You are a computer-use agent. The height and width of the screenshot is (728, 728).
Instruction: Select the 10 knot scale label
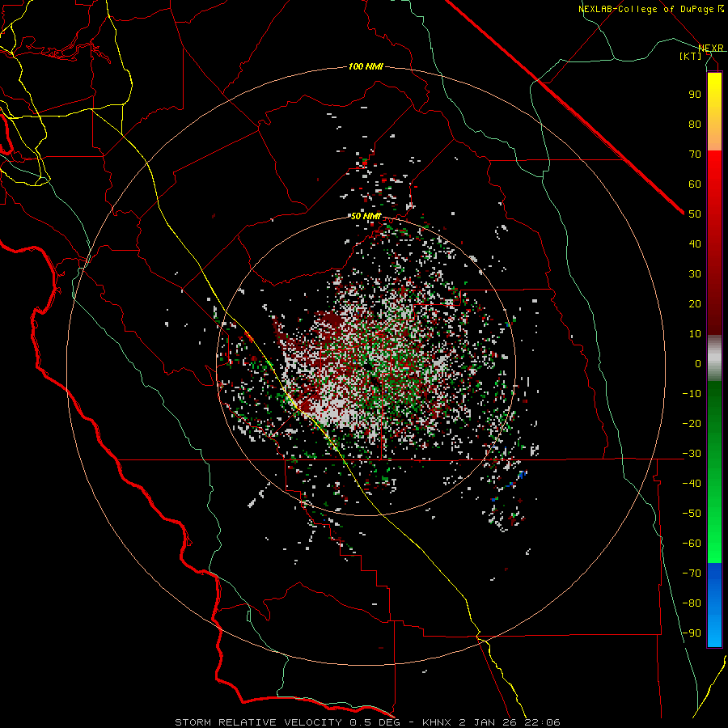695,334
